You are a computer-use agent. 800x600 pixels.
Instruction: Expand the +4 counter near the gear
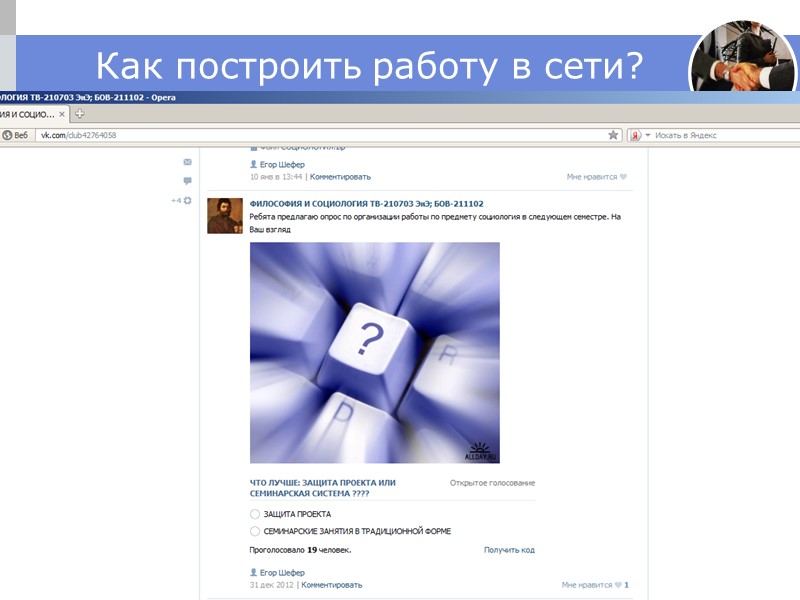tap(177, 200)
